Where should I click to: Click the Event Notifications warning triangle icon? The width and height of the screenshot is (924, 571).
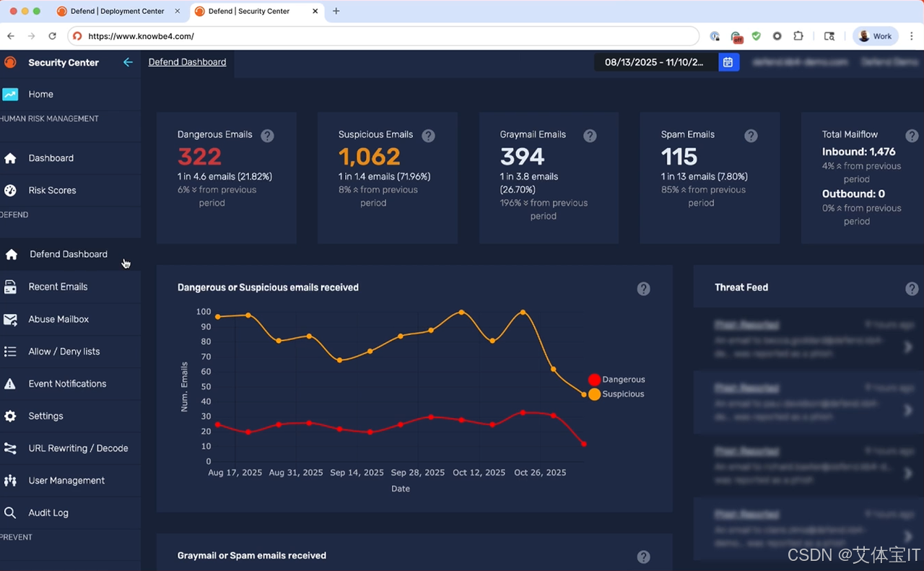click(x=10, y=384)
